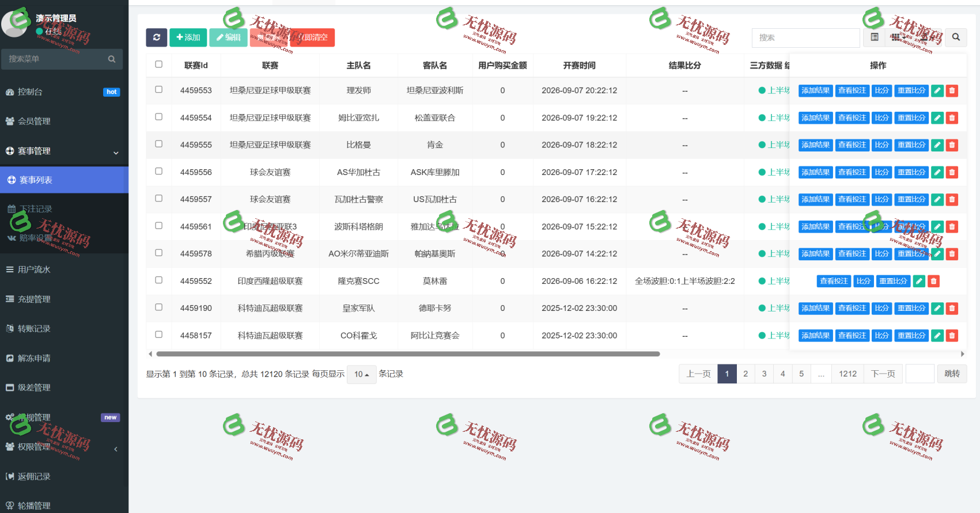This screenshot has height=513, width=980.
Task: Go to page 3 in pagination
Action: pos(765,374)
